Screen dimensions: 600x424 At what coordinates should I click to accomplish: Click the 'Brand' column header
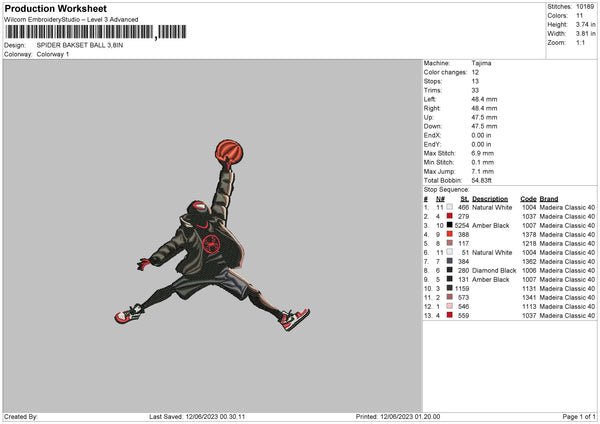549,199
